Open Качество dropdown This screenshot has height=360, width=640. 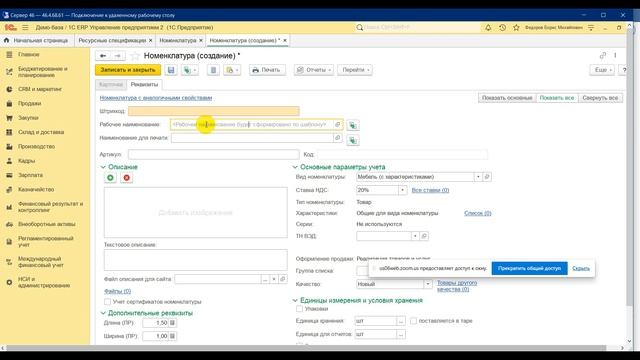(428, 284)
